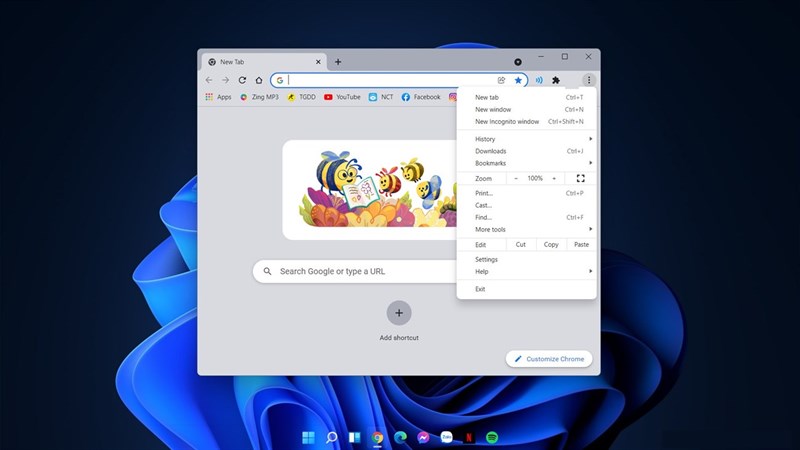Decrease zoom with minus button
Viewport: 800px width, 450px height.
click(516, 179)
